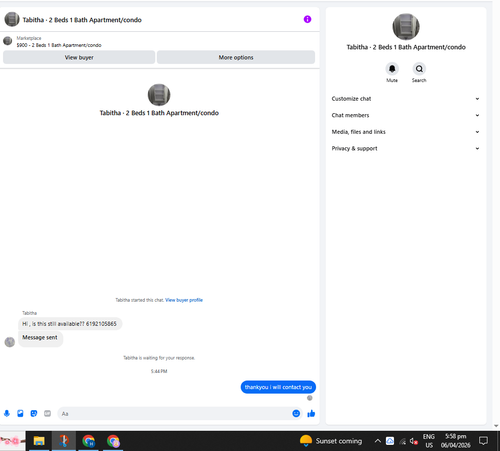Click the cloud sync tray icon

[x=390, y=441]
